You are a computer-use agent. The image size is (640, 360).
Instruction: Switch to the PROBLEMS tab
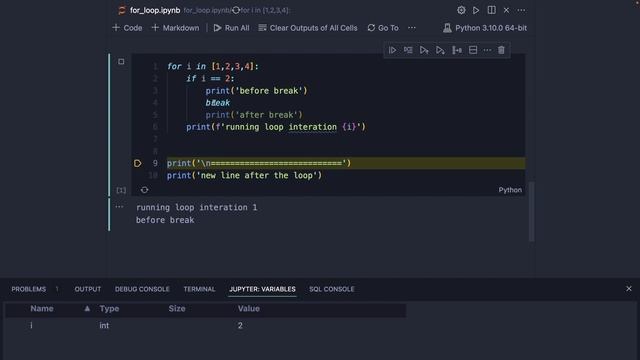pyautogui.click(x=29, y=289)
